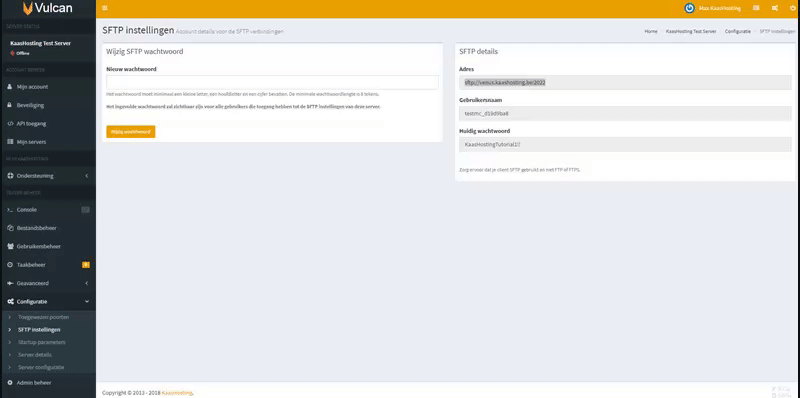Click the API toegang code icon

[x=10, y=123]
